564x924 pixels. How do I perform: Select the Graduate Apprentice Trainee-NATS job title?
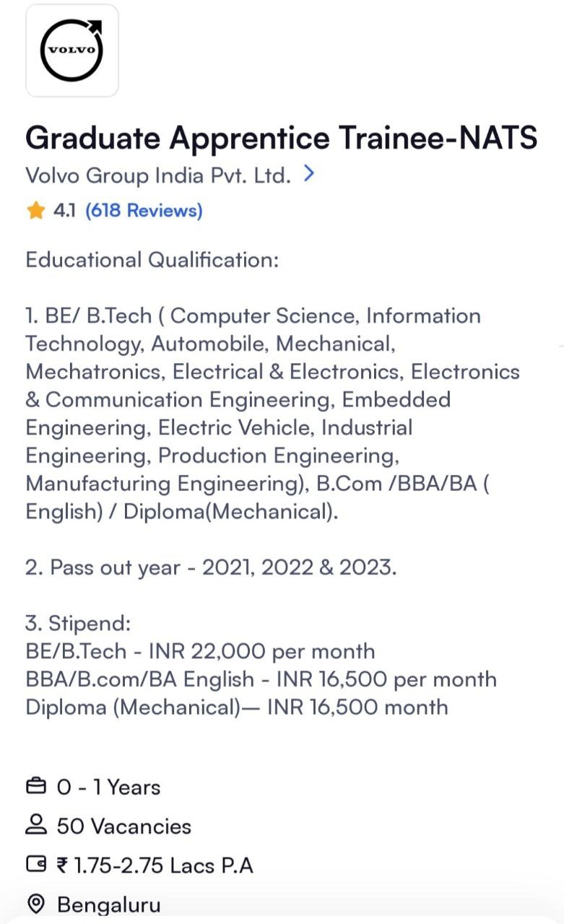(x=282, y=137)
